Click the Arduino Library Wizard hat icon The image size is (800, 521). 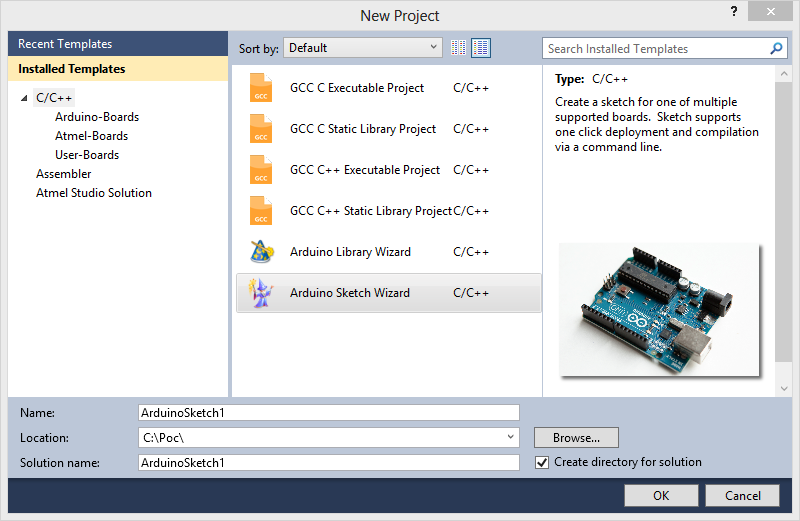point(262,252)
